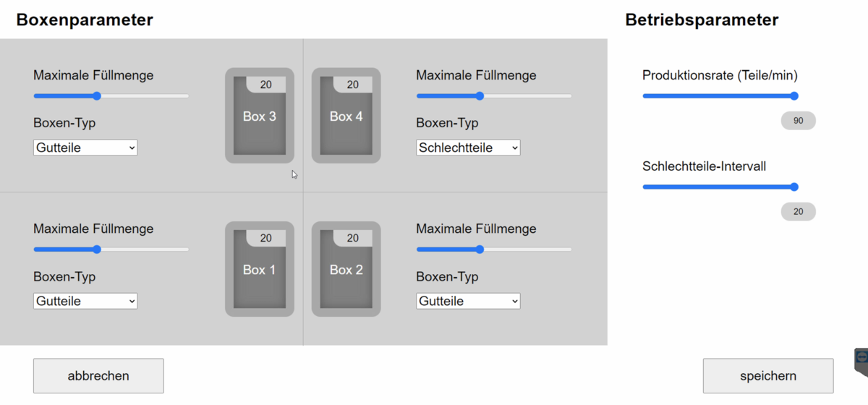Click the Produktionsrate value badge 90

798,121
